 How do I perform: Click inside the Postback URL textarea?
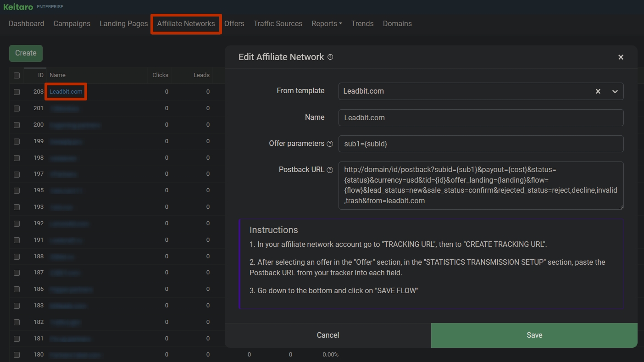(x=481, y=185)
